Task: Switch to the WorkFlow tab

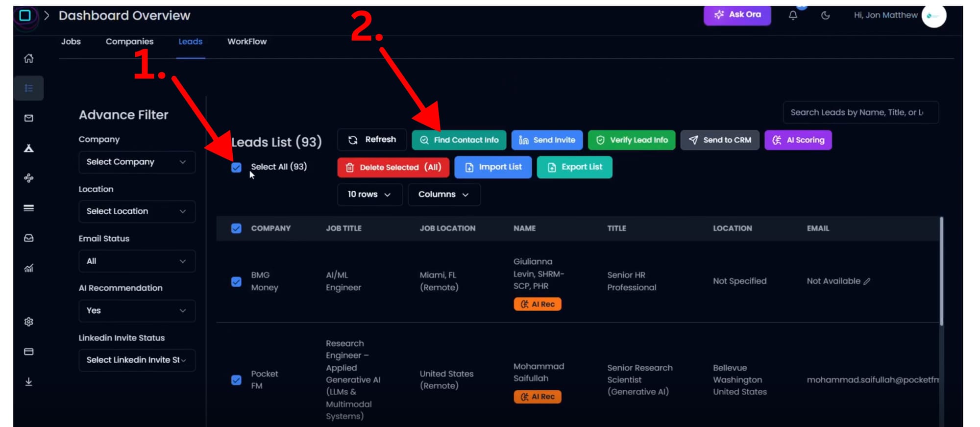Action: point(247,42)
